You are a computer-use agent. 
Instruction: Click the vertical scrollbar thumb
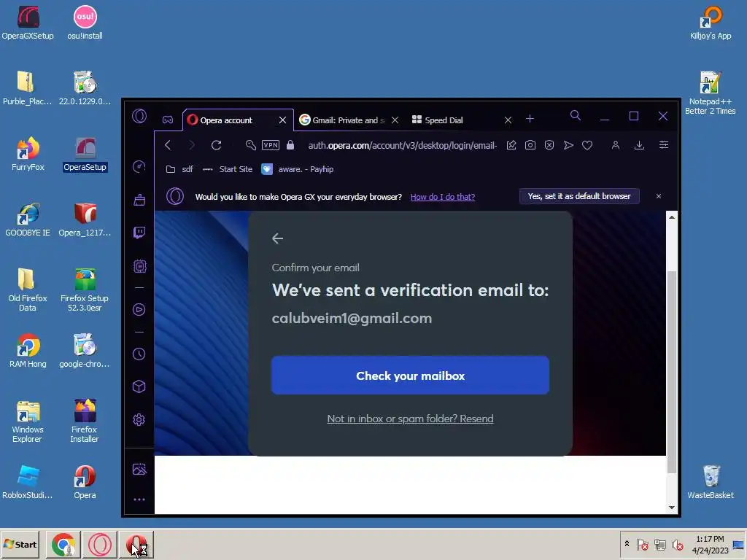(x=672, y=371)
